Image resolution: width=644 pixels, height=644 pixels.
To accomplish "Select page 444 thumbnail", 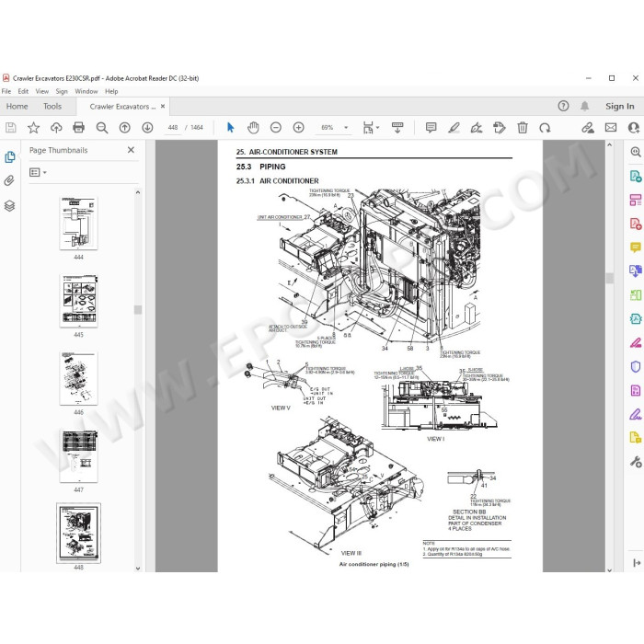I will 78,223.
